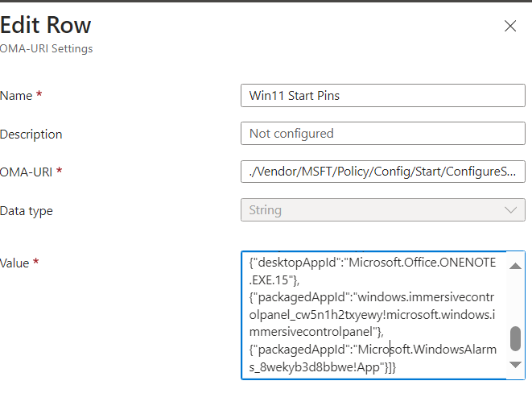532x414 pixels.
Task: Click the chevron arrow on Data type
Action: 510,210
